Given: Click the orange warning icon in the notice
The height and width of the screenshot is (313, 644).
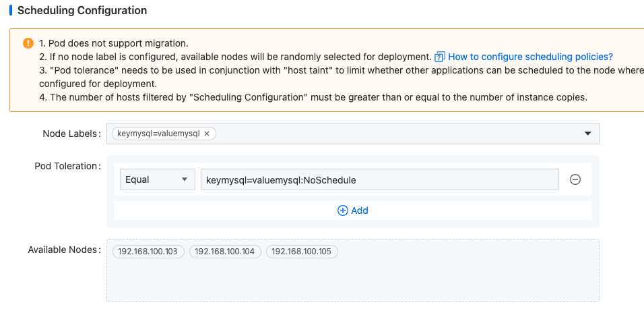Looking at the screenshot, I should (x=28, y=43).
